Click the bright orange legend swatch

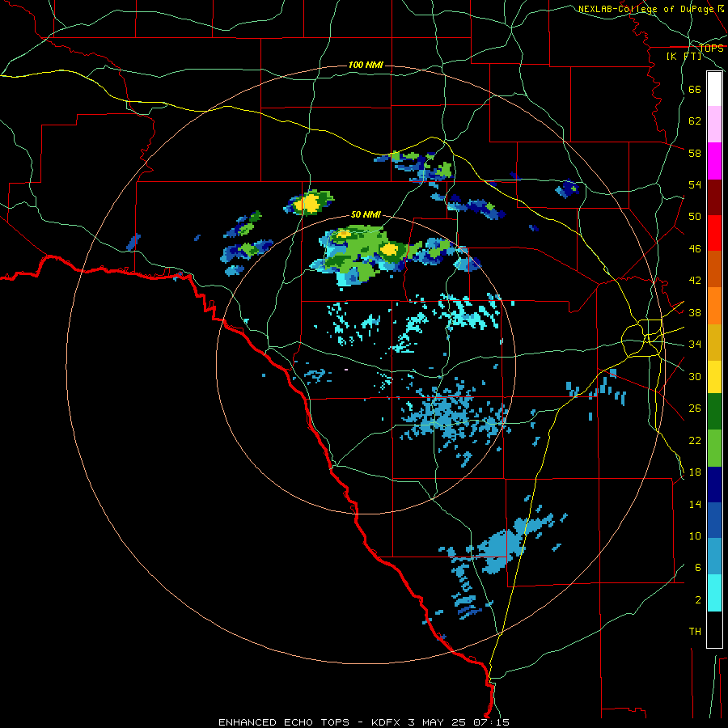[x=714, y=306]
